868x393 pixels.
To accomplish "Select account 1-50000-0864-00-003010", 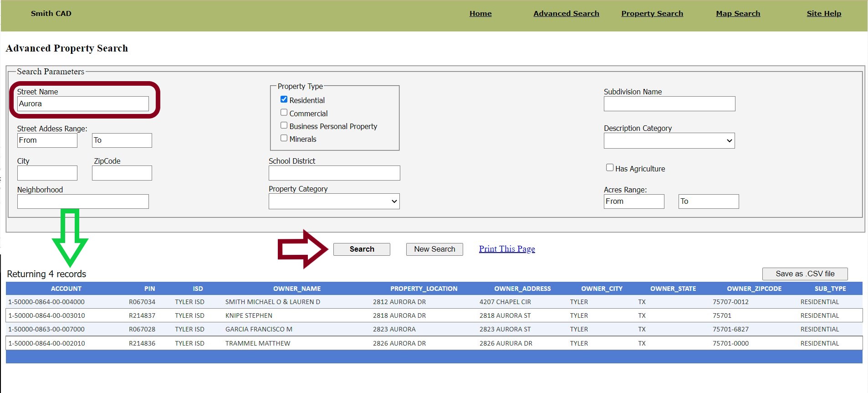I will (x=46, y=315).
